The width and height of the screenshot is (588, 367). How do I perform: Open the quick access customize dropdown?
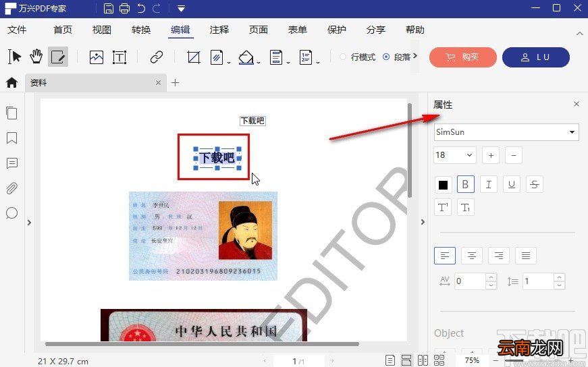click(x=181, y=8)
